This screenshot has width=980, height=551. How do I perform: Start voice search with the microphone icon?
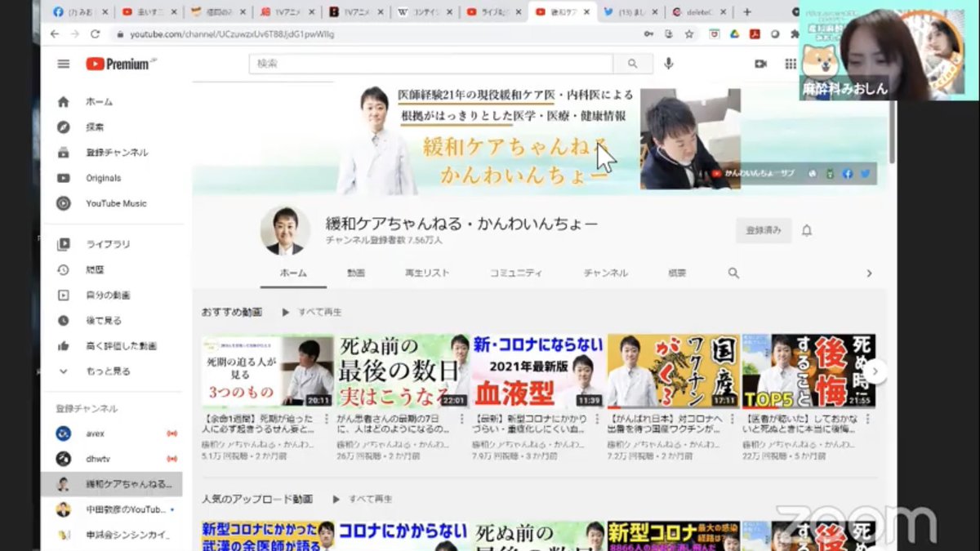coord(669,64)
